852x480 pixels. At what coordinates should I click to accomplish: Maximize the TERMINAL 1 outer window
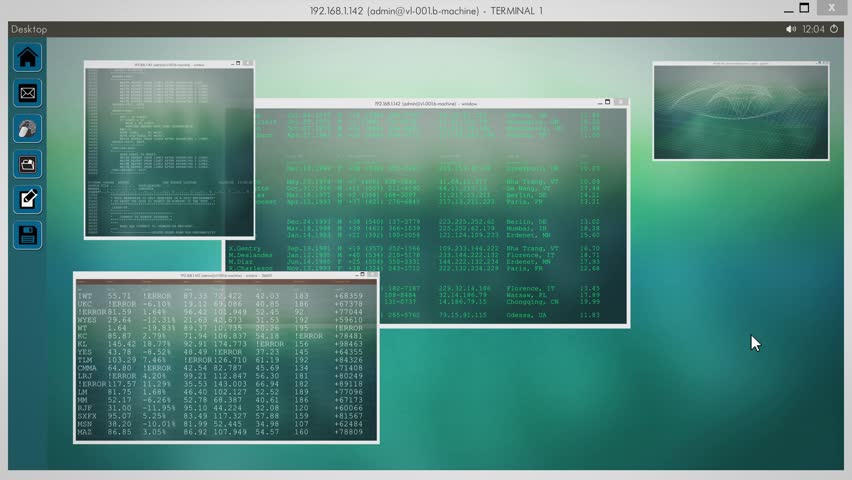pyautogui.click(x=804, y=8)
